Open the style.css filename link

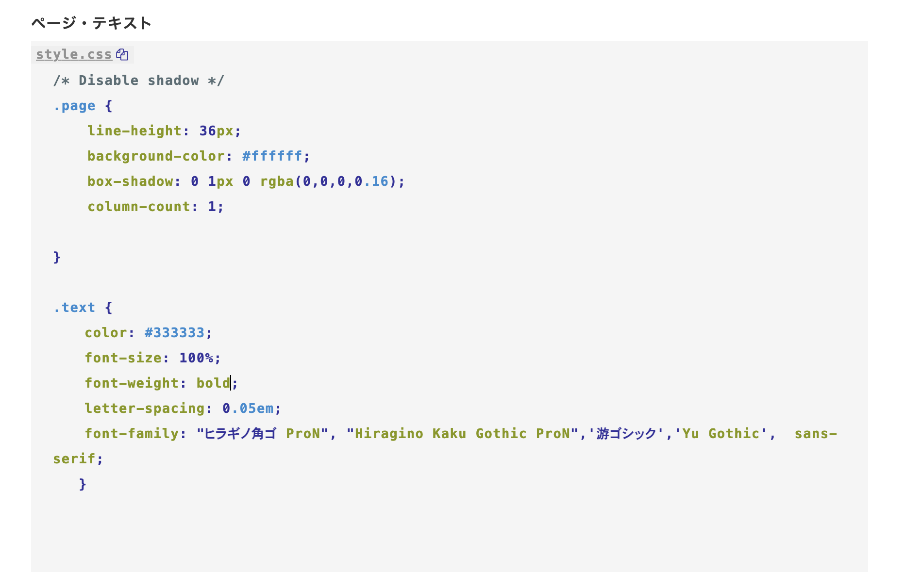[74, 54]
